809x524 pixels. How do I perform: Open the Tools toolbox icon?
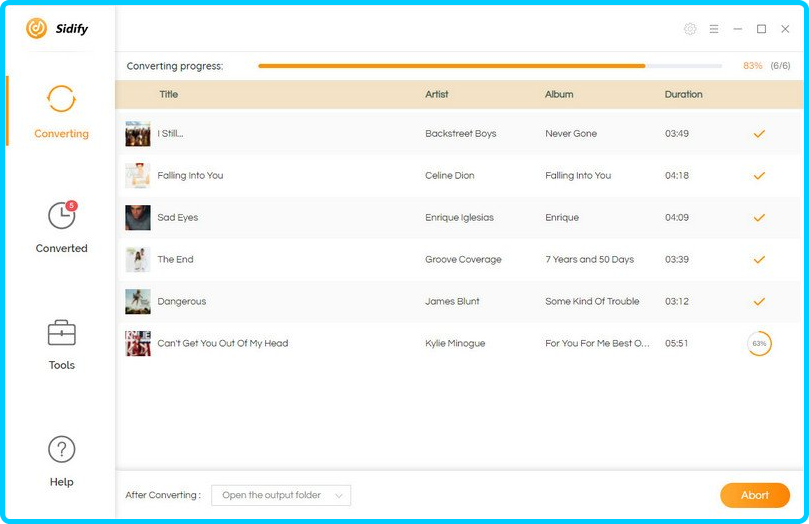(61, 333)
